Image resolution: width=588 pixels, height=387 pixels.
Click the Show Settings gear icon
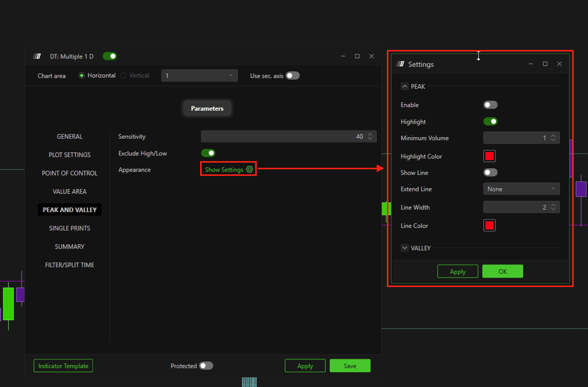point(249,170)
